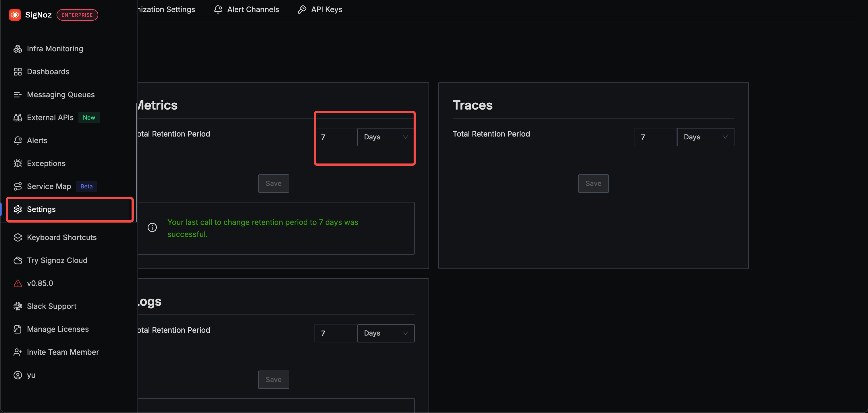Click the Dashboards grid icon
Image resolution: width=868 pixels, height=413 pixels.
(x=18, y=72)
